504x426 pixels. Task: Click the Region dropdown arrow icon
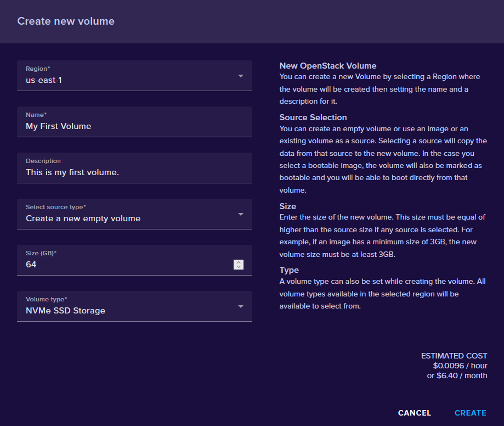(x=240, y=76)
